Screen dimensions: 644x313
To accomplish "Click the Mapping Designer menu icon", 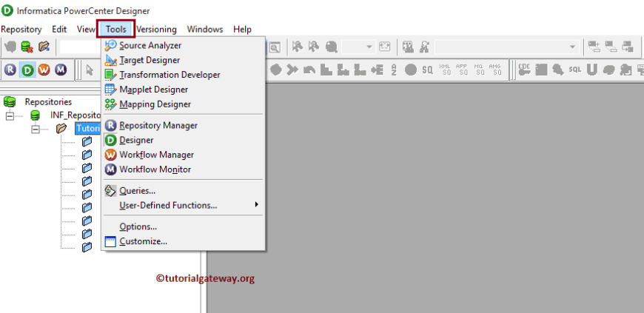I will (111, 104).
